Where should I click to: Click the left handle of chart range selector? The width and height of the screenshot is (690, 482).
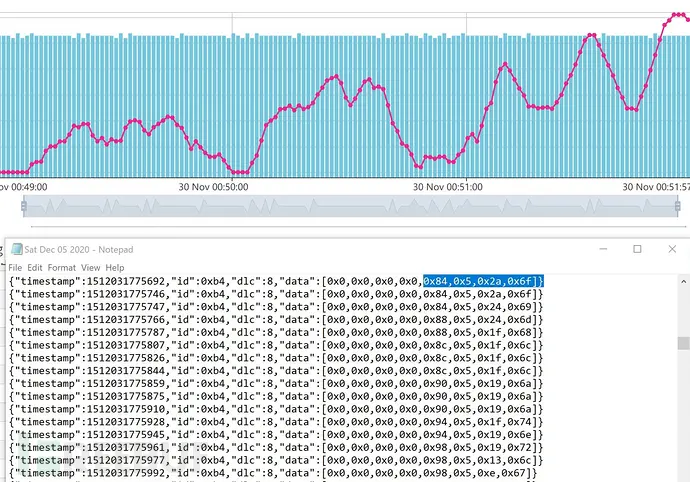pos(24,206)
